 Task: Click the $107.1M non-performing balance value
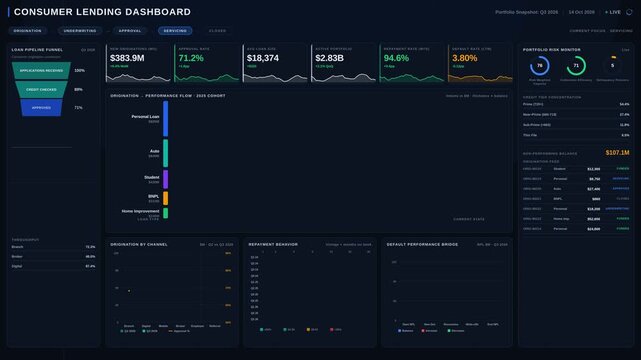click(x=617, y=152)
